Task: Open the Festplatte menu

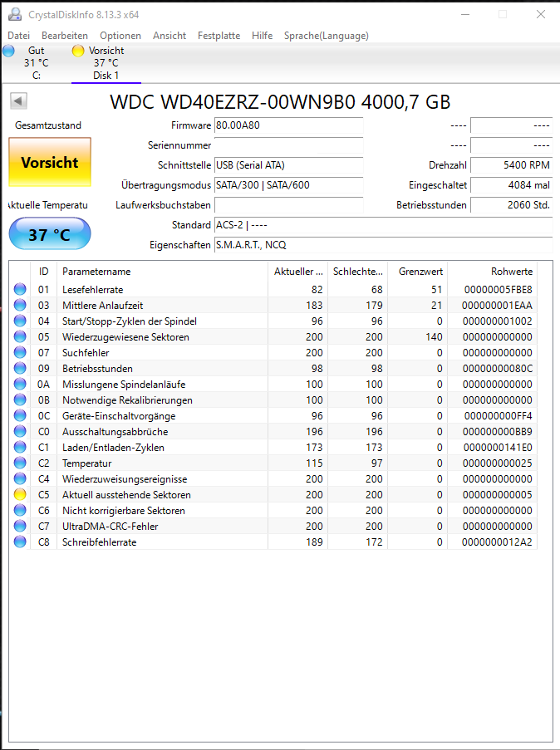Action: coord(219,36)
